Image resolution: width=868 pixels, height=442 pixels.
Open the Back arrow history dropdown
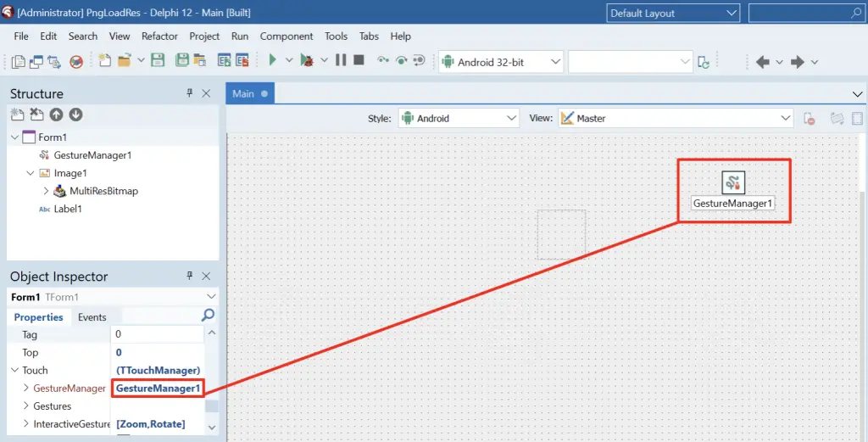780,62
